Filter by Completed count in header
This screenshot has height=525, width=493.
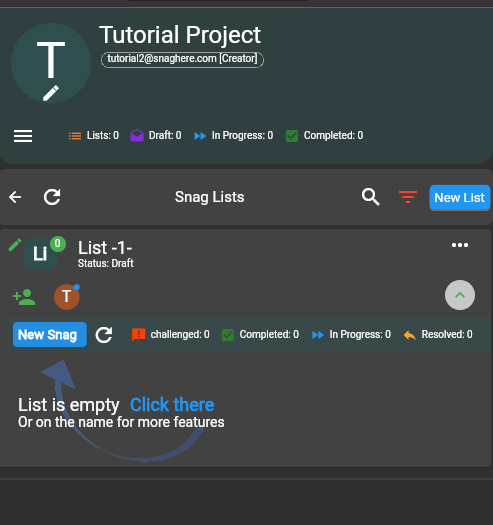tap(324, 136)
